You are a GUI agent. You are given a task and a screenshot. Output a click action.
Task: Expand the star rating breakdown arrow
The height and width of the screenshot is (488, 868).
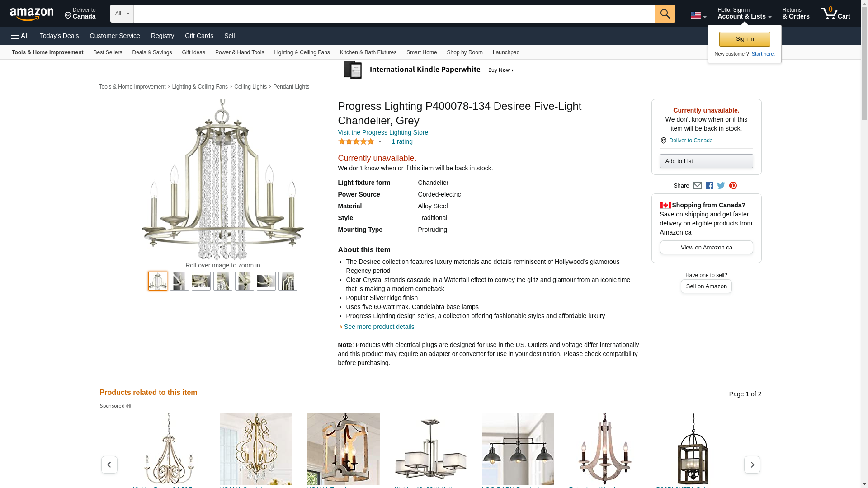380,142
